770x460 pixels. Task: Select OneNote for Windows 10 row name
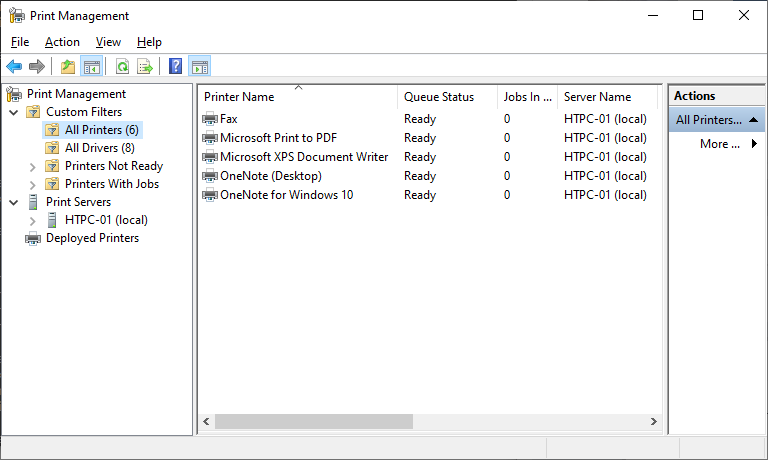(x=286, y=195)
